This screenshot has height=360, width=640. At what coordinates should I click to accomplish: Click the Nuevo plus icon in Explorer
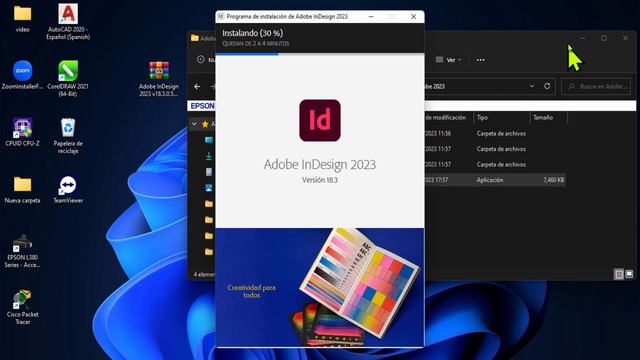[200, 60]
